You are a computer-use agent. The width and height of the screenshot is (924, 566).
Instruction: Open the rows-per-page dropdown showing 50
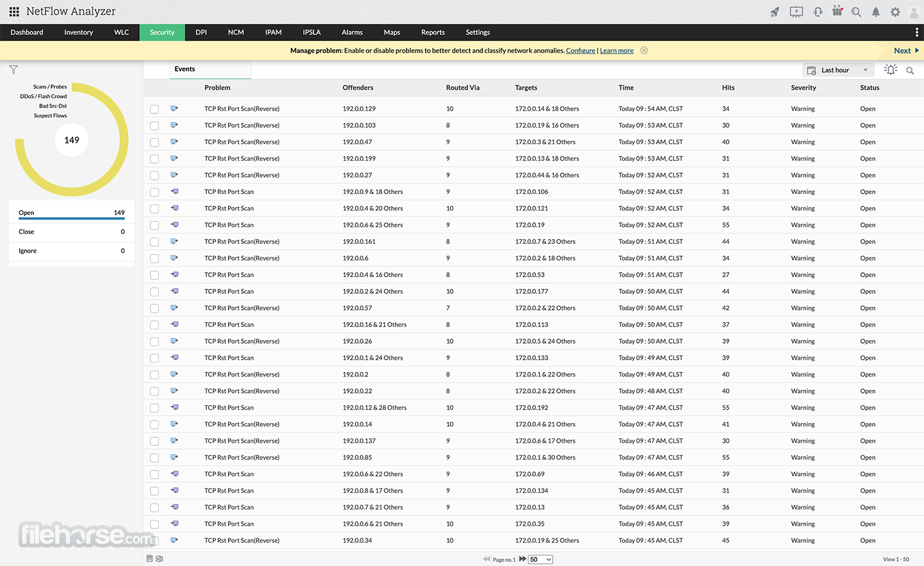coord(540,559)
